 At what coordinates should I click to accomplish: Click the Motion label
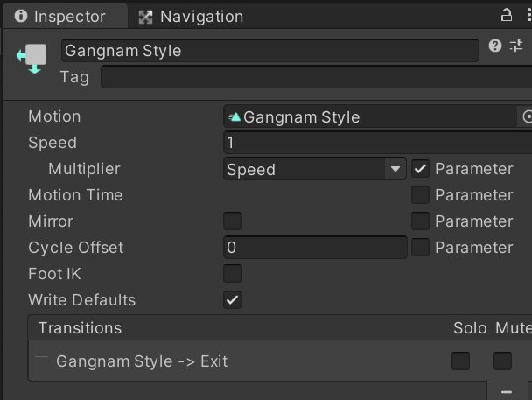coord(54,116)
